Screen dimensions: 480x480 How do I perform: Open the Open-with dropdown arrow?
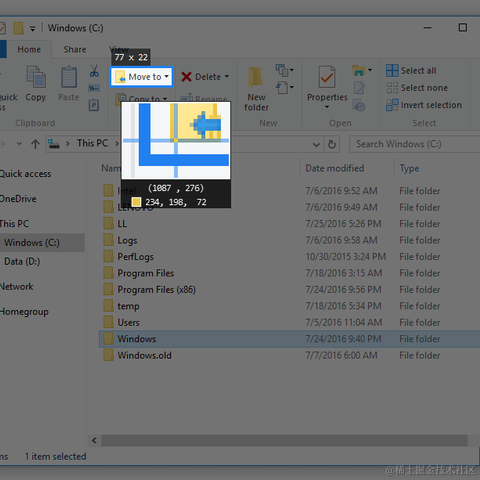(370, 70)
